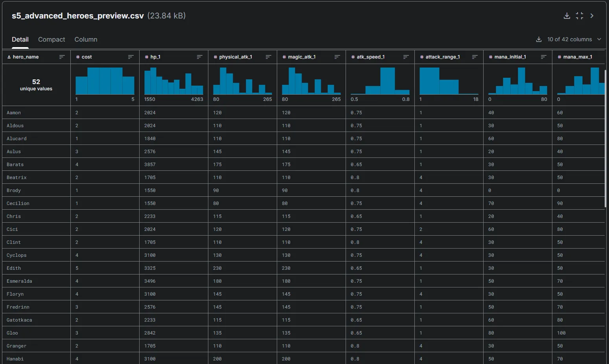Select the Cecilion hero name cell

tap(36, 203)
